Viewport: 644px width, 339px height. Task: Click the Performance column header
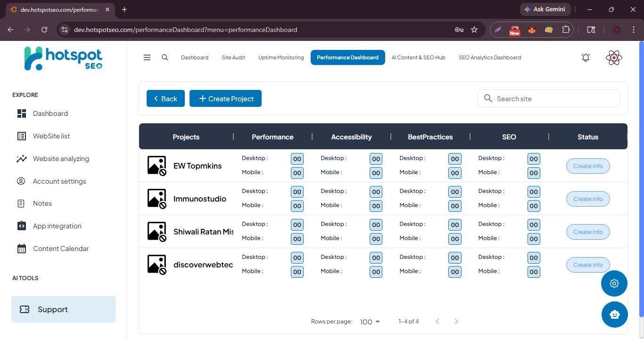[272, 137]
